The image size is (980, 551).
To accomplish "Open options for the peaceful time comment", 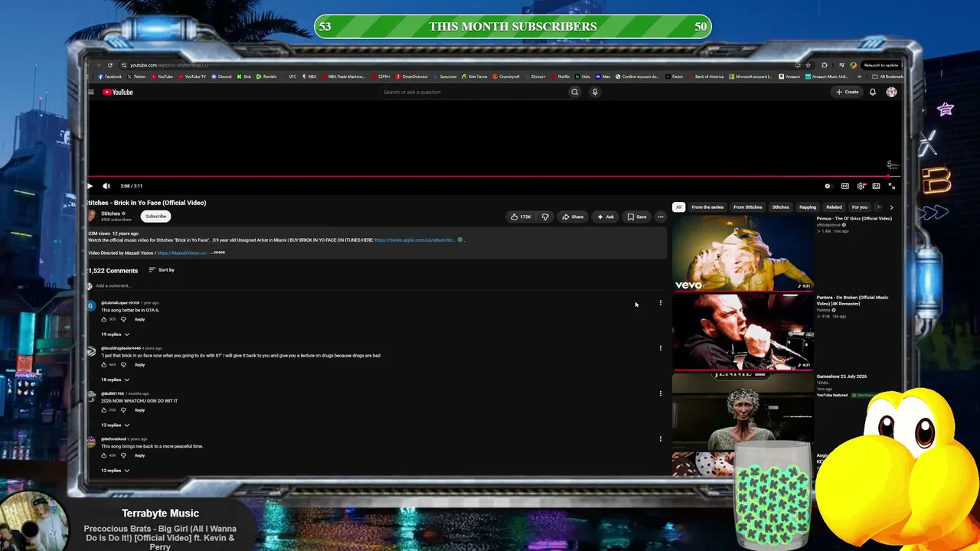I will pyautogui.click(x=660, y=439).
